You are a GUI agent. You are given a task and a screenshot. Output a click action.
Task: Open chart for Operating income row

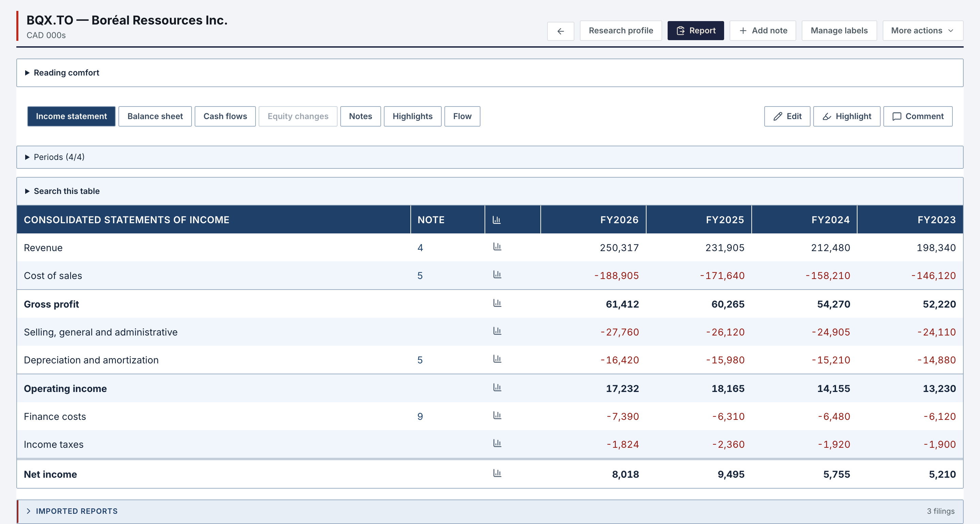point(497,388)
